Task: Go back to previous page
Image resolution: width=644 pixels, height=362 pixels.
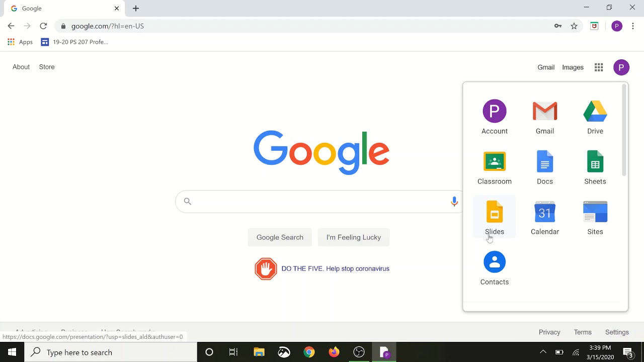Action: coord(11,26)
